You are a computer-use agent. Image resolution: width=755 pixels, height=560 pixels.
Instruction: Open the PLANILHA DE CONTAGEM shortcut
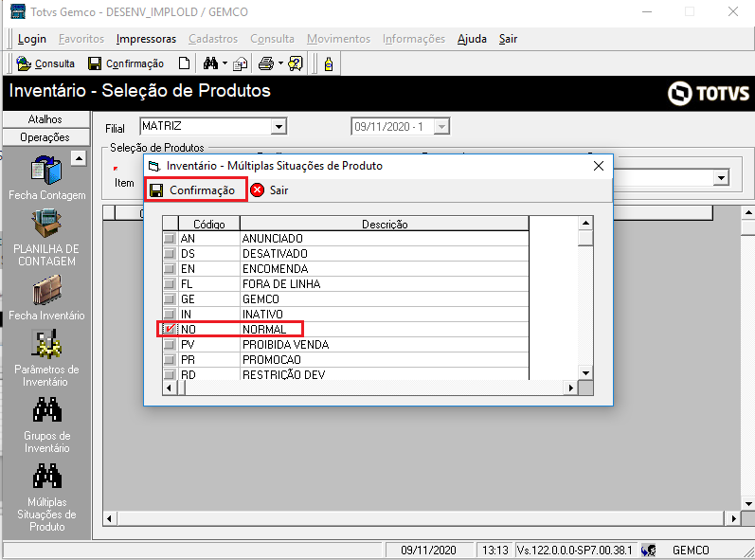point(46,238)
